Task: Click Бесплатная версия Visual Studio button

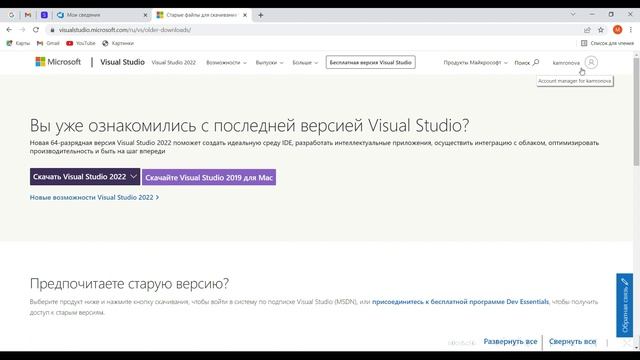Action: pos(370,62)
